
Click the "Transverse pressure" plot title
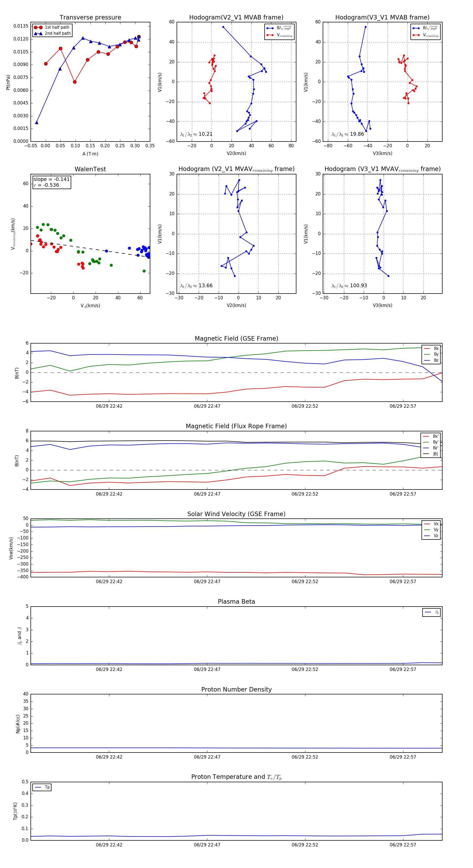(90, 18)
